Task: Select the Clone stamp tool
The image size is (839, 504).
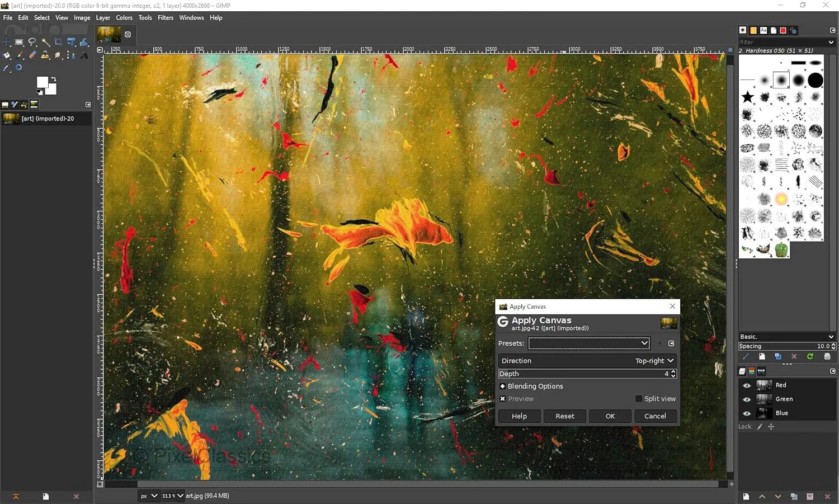Action: (x=45, y=55)
